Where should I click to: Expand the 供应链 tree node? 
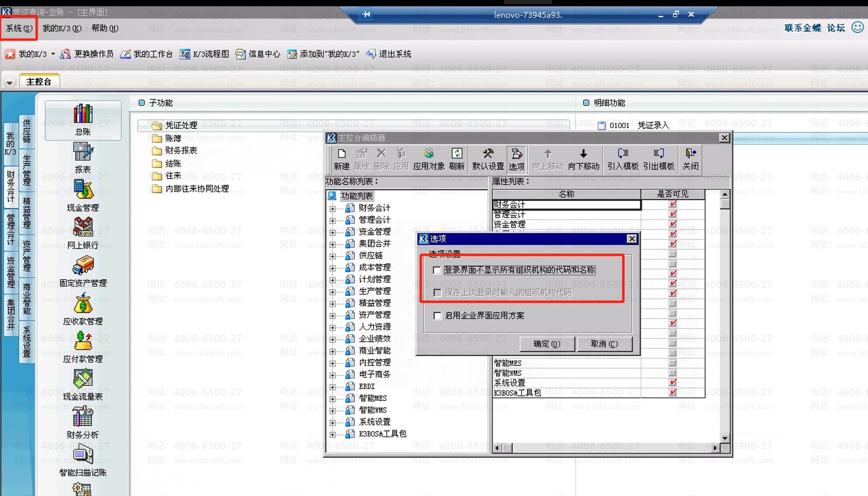pyautogui.click(x=333, y=256)
